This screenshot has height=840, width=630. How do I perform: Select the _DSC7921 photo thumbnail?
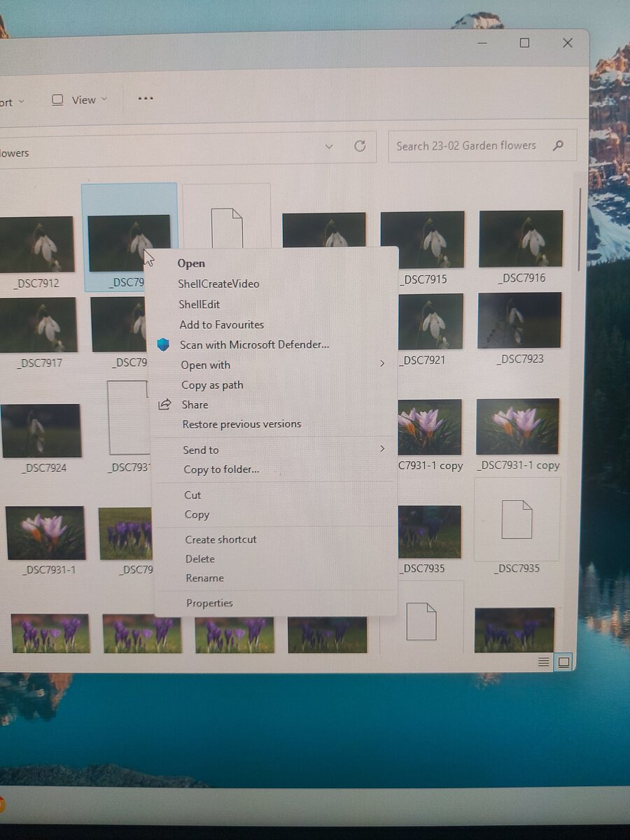coord(430,321)
